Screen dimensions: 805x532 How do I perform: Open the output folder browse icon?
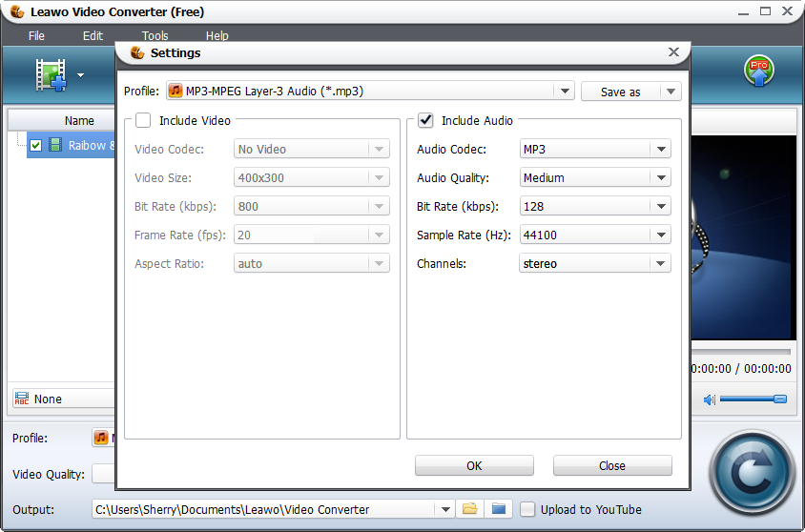pos(470,509)
